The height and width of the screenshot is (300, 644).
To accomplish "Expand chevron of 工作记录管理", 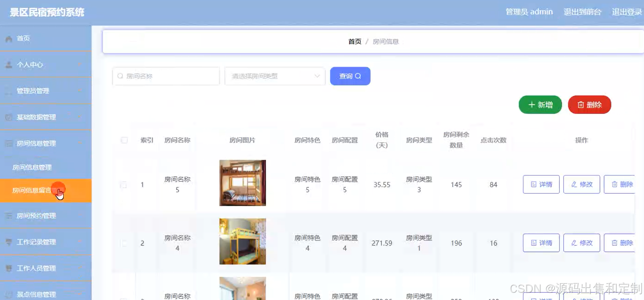I will point(80,242).
